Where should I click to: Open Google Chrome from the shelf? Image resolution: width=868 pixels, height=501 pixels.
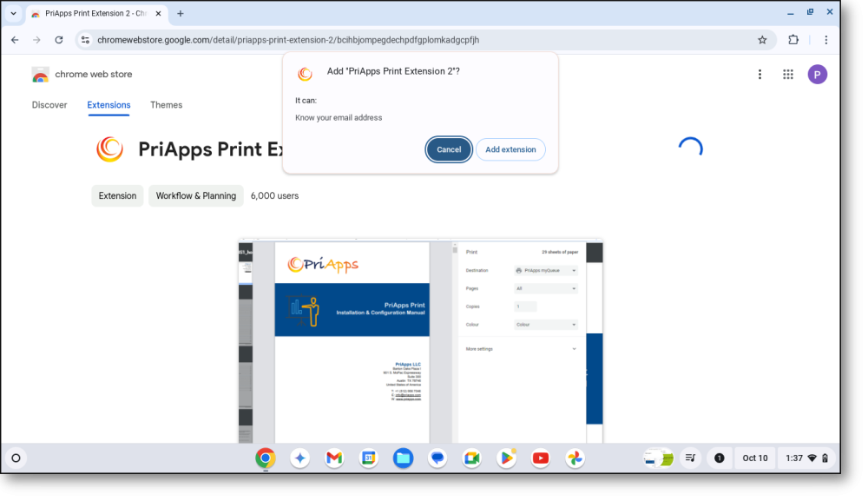265,458
